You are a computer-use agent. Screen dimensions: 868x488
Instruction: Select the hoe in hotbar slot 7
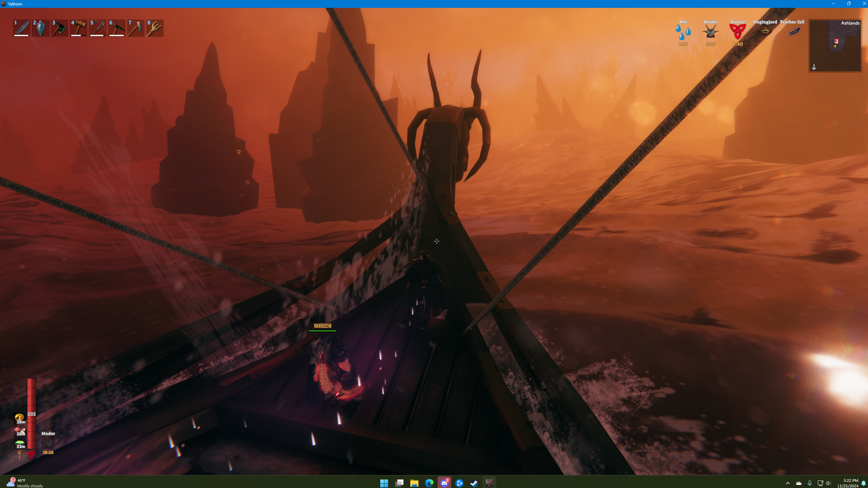tap(136, 28)
